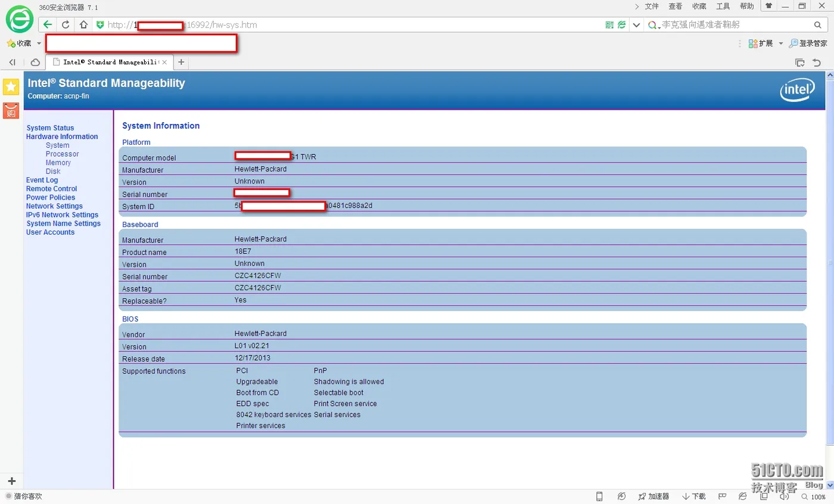
Task: Click the magnifier search button in search box
Action: pos(817,25)
